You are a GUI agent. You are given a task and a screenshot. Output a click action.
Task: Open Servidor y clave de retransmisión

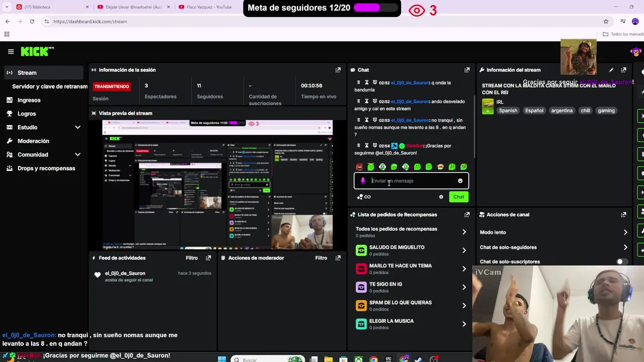coord(50,86)
